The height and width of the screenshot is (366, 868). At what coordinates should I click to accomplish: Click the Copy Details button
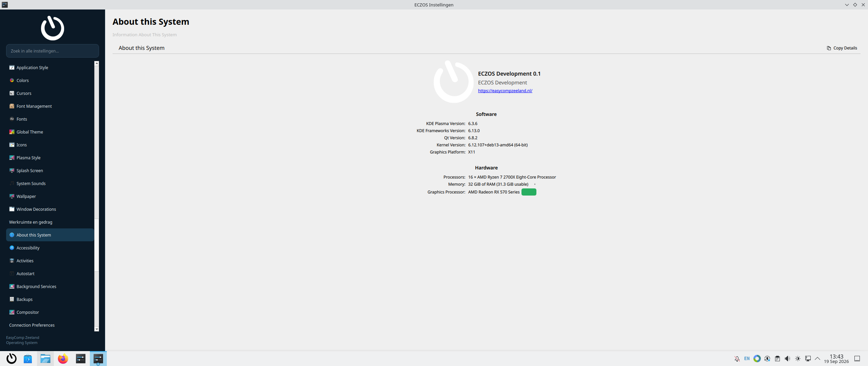(x=842, y=48)
